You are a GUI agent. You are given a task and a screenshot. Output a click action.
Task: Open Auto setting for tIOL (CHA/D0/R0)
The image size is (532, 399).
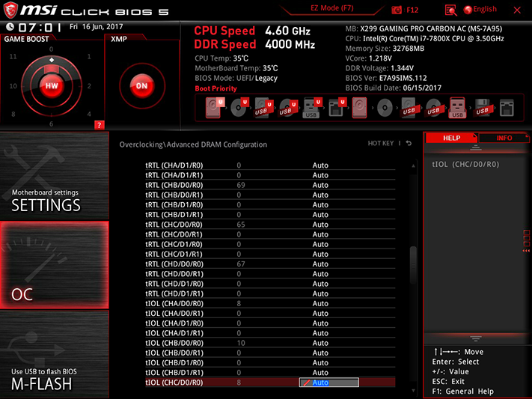pos(320,303)
